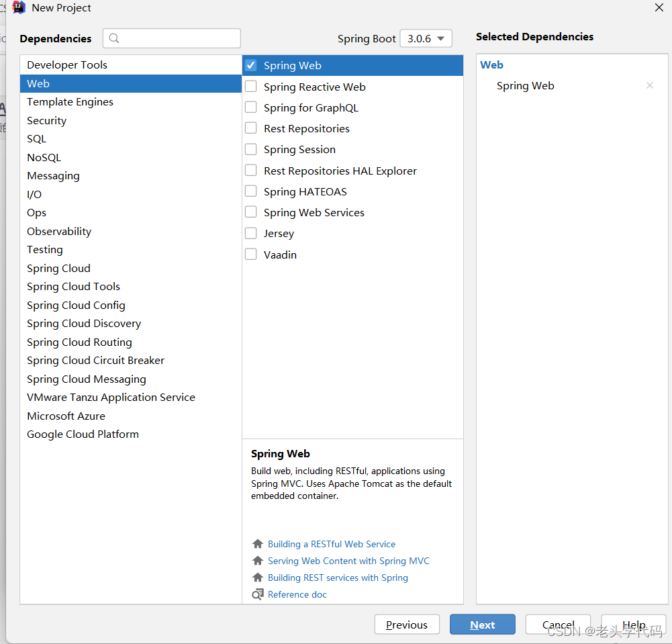
Task: Uncheck the Spring Web checkbox
Action: click(250, 65)
